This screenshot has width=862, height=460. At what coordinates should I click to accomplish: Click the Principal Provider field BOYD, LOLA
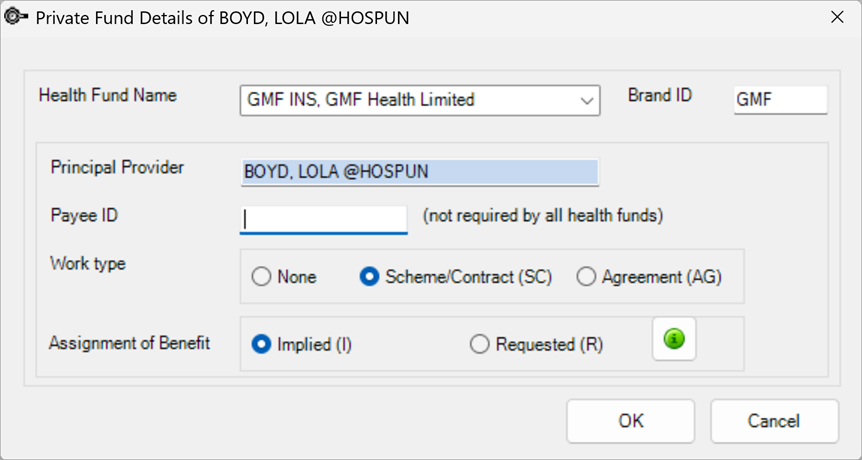point(419,172)
